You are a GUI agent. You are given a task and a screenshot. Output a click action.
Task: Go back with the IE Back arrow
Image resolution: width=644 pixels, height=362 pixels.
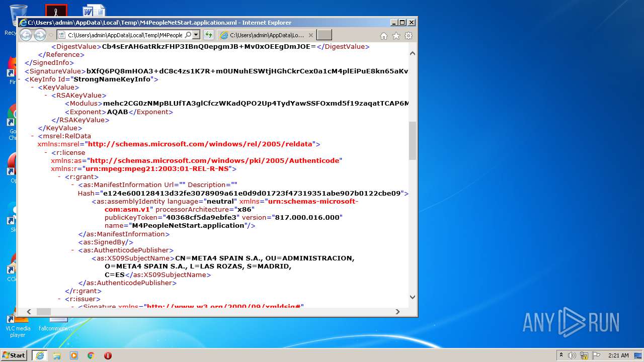point(26,35)
